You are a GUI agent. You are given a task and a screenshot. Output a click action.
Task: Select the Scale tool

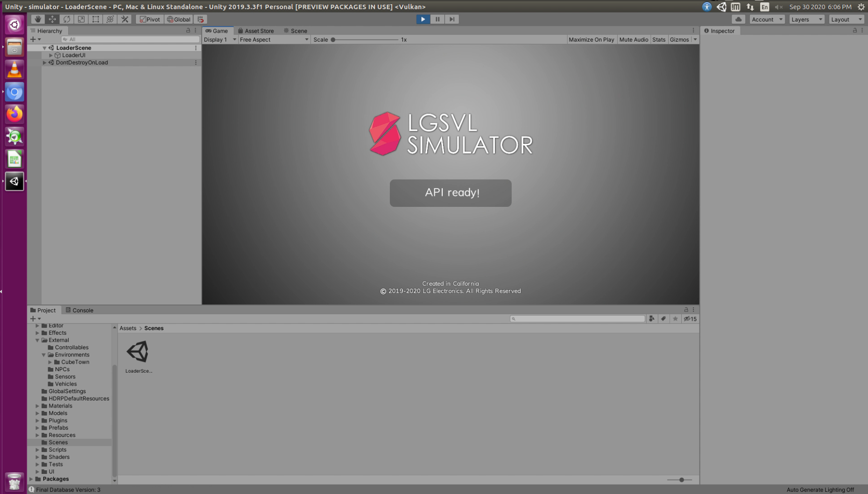coord(81,19)
